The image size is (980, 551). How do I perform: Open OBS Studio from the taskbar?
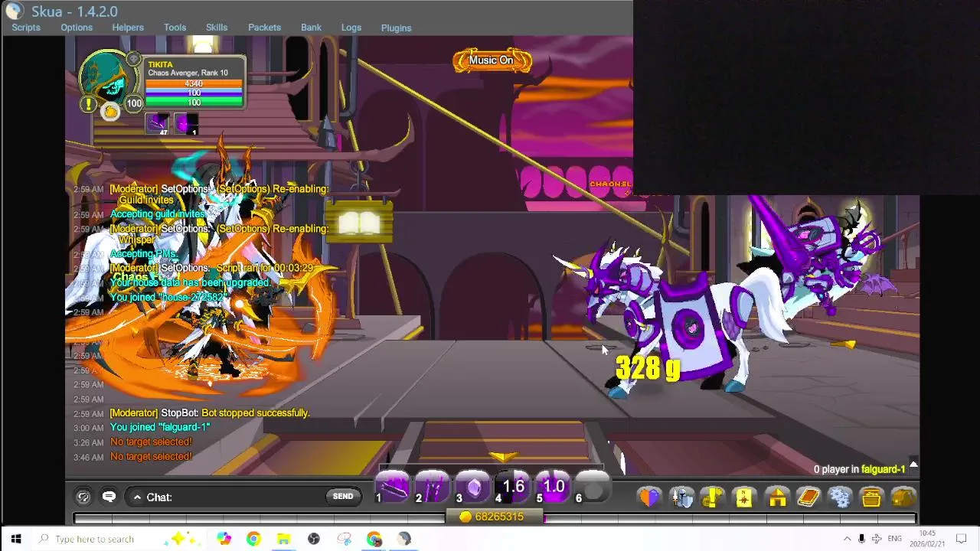(314, 539)
